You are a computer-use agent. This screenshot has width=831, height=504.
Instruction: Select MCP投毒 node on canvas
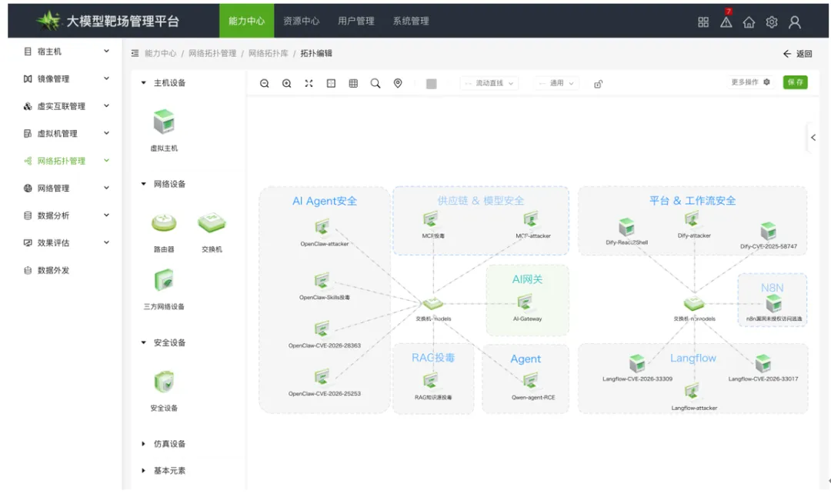pos(431,219)
